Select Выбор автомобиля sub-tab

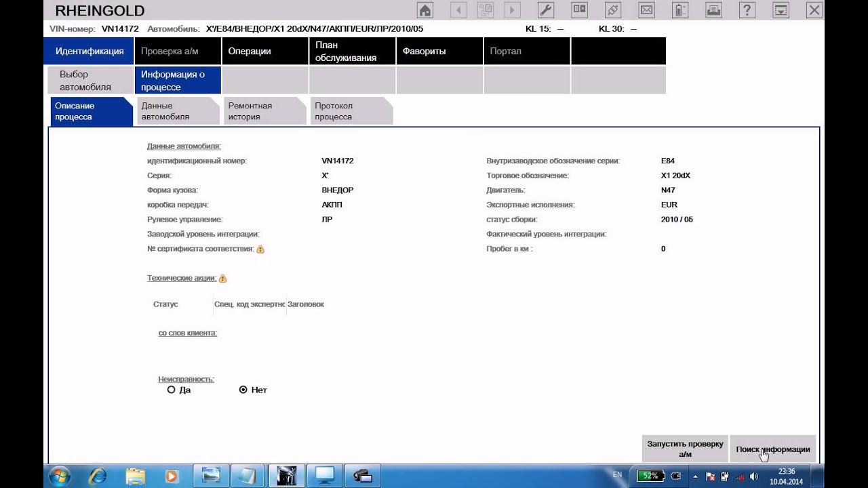[91, 81]
